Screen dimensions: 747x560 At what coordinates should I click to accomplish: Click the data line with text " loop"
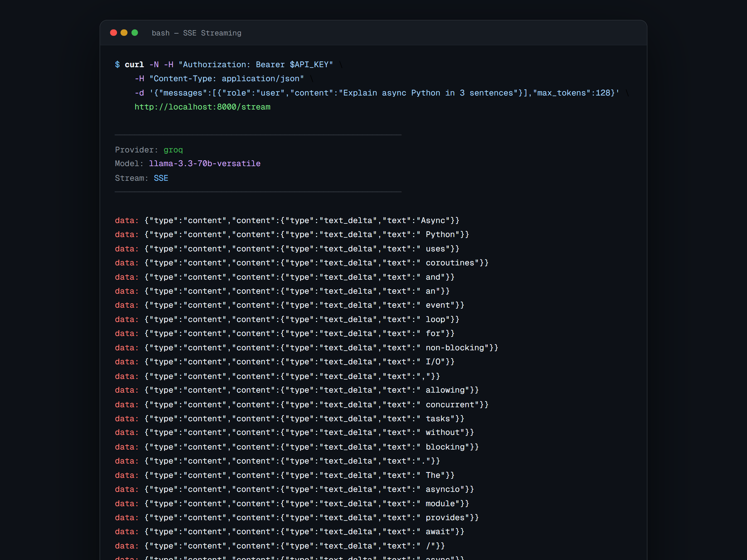pyautogui.click(x=287, y=319)
